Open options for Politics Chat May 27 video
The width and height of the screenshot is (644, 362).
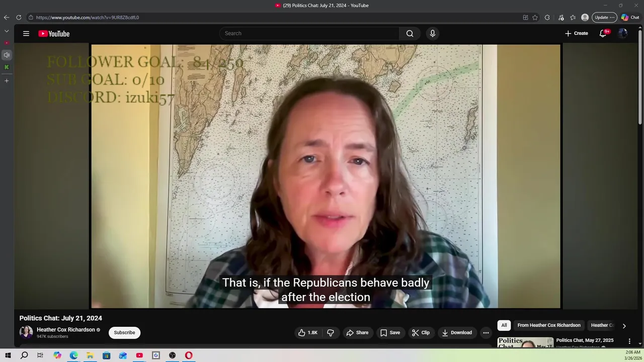(x=629, y=341)
